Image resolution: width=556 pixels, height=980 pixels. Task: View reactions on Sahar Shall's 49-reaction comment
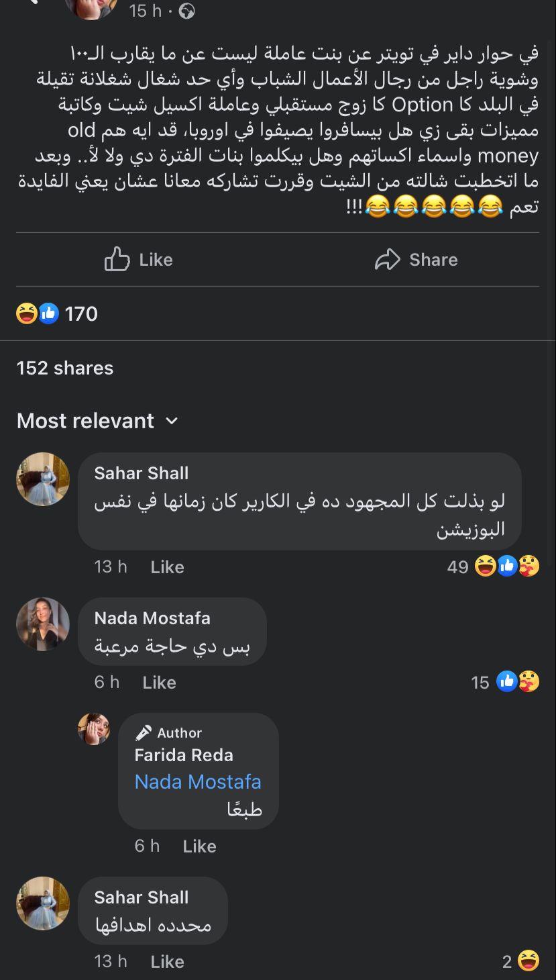pos(506,567)
